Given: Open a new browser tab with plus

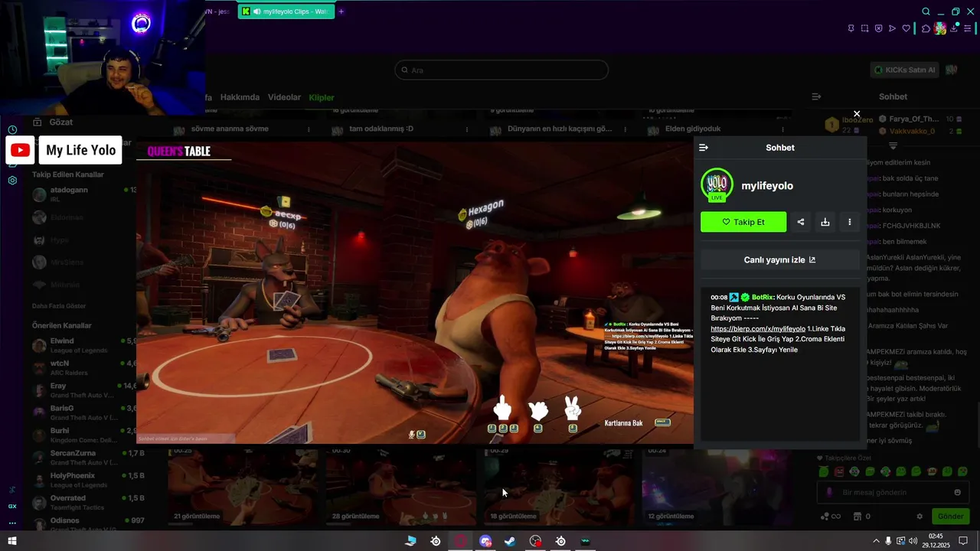Looking at the screenshot, I should (x=341, y=11).
